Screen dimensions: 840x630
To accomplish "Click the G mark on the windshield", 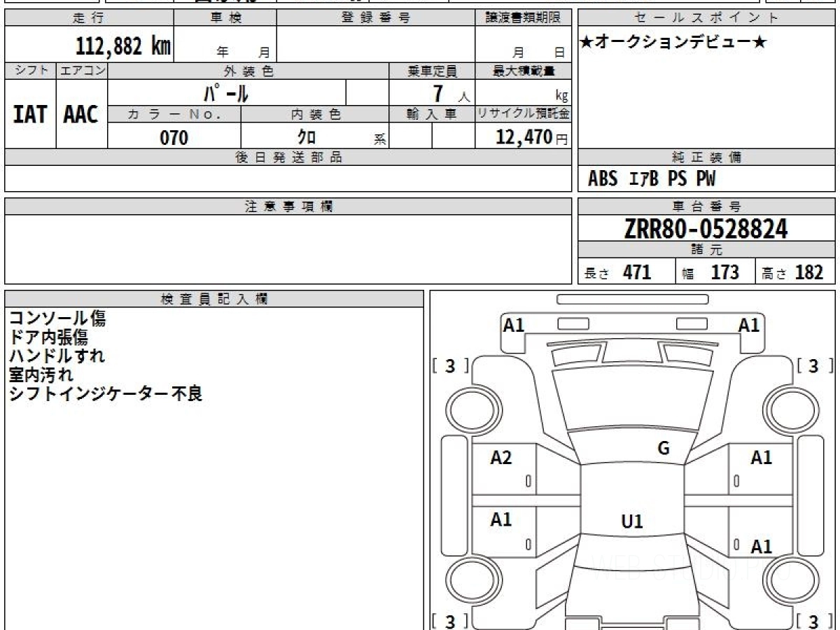I will (664, 449).
